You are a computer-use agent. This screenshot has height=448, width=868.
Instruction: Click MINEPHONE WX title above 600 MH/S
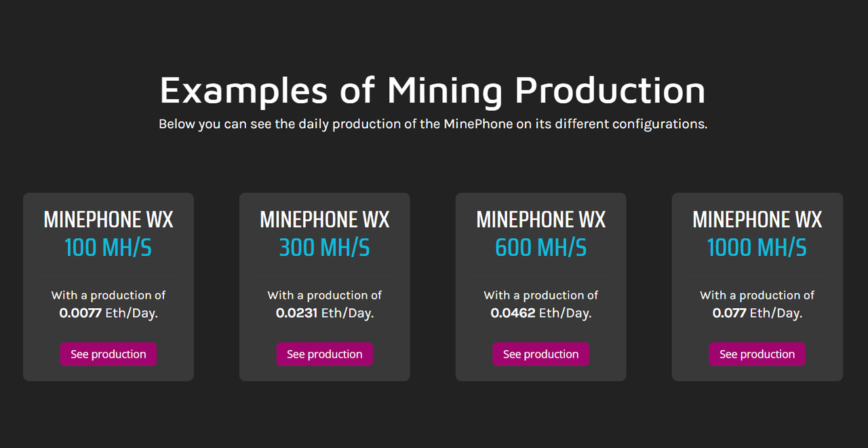(540, 220)
